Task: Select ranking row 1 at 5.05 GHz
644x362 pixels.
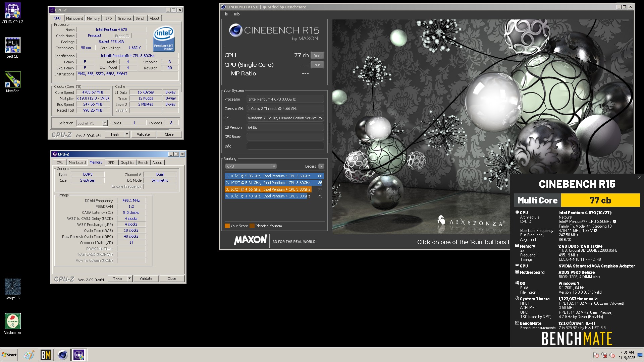Action: point(274,176)
